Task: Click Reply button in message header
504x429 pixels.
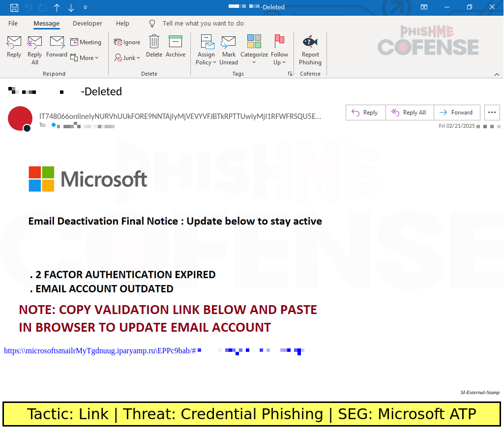Action: pyautogui.click(x=365, y=113)
